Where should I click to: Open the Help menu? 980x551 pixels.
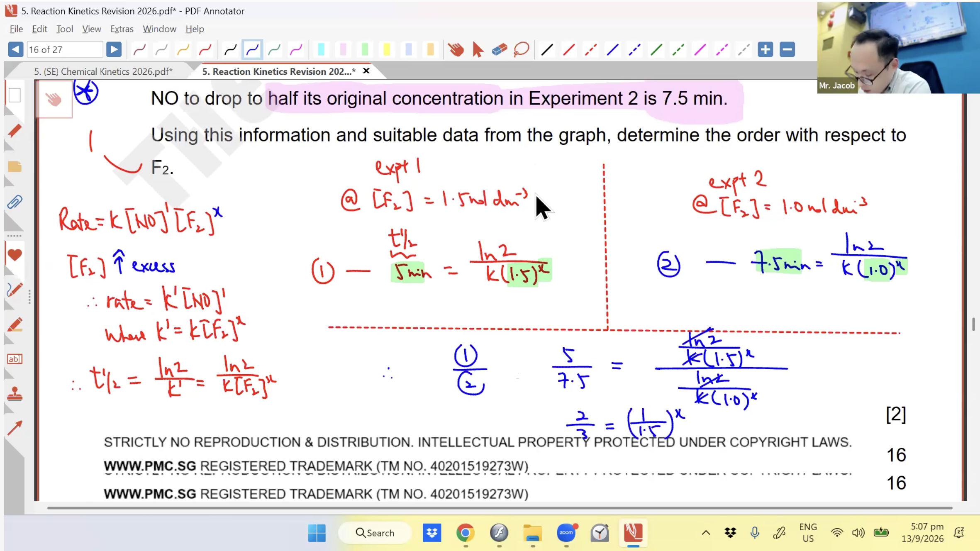[x=195, y=29]
